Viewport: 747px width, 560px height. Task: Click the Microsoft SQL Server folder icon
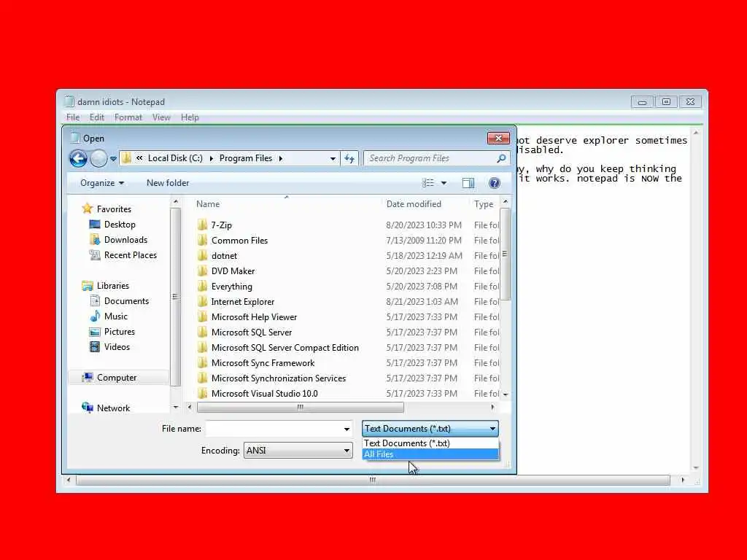coord(203,332)
